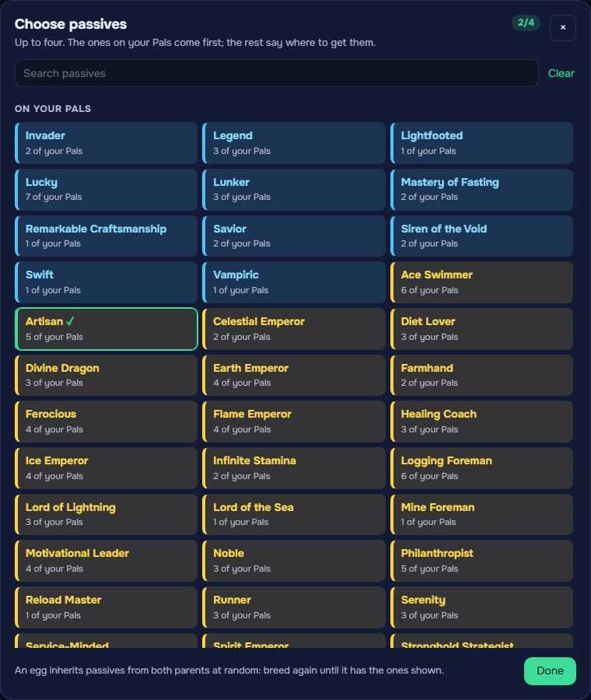Pick the Philanthropist passive

point(481,561)
